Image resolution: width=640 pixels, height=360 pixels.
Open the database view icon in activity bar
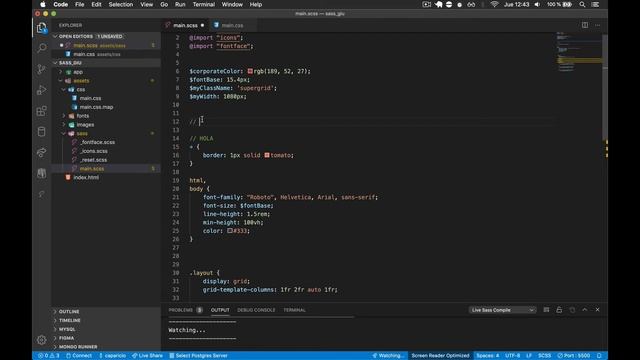click(x=42, y=131)
